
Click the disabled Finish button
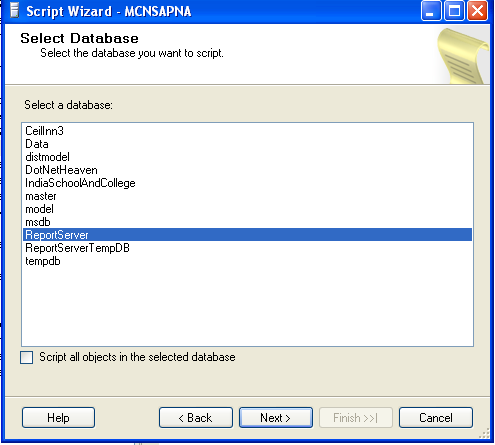(356, 417)
